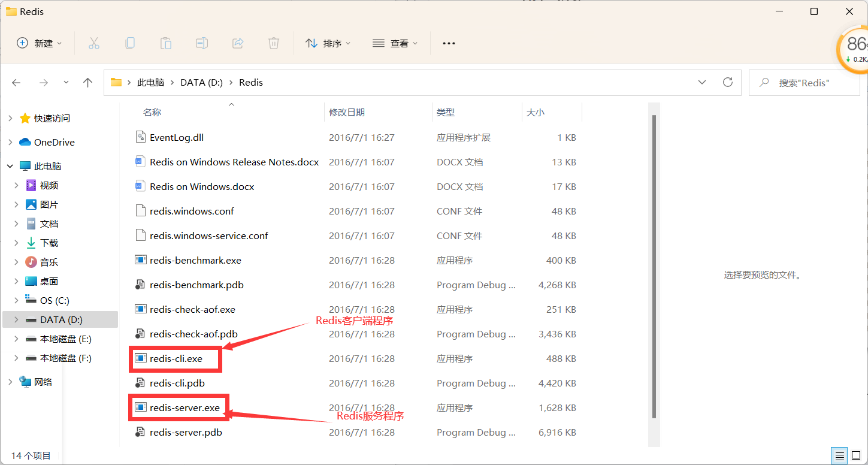The width and height of the screenshot is (868, 465).
Task: Sort by 大小 column header
Action: point(536,112)
